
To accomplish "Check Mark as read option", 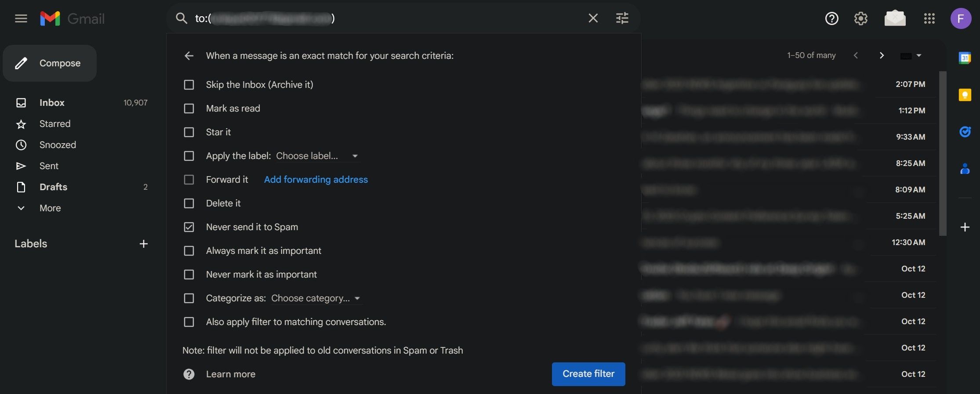I will click(x=189, y=108).
